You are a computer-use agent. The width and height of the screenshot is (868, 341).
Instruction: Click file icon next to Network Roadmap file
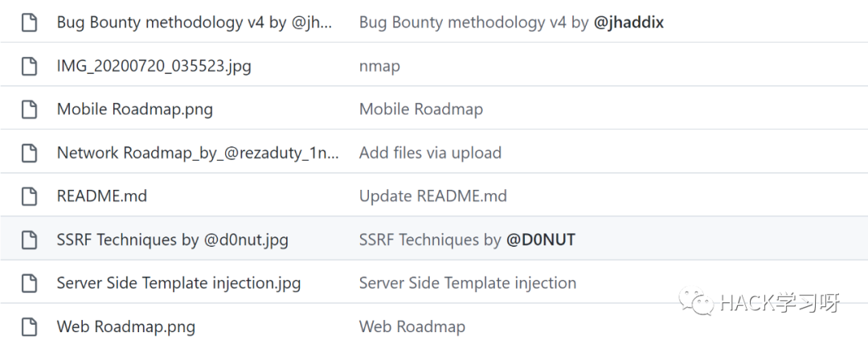(x=29, y=153)
